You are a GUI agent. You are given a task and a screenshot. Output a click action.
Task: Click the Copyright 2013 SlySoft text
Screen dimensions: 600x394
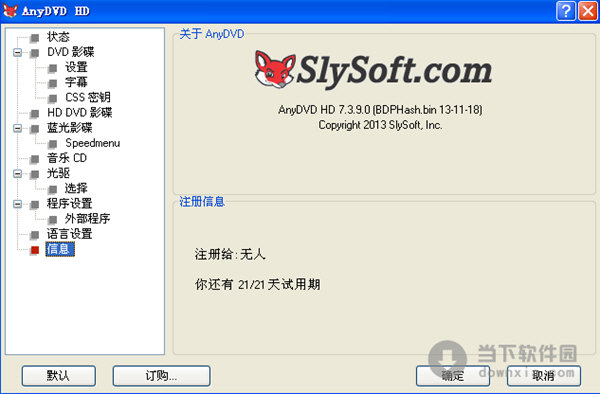point(380,125)
